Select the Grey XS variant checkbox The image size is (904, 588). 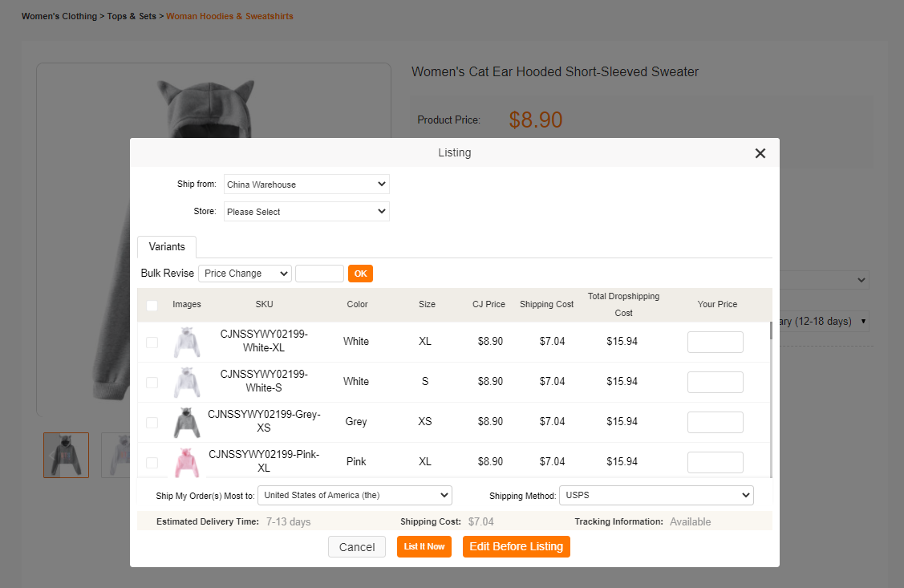[x=152, y=423]
